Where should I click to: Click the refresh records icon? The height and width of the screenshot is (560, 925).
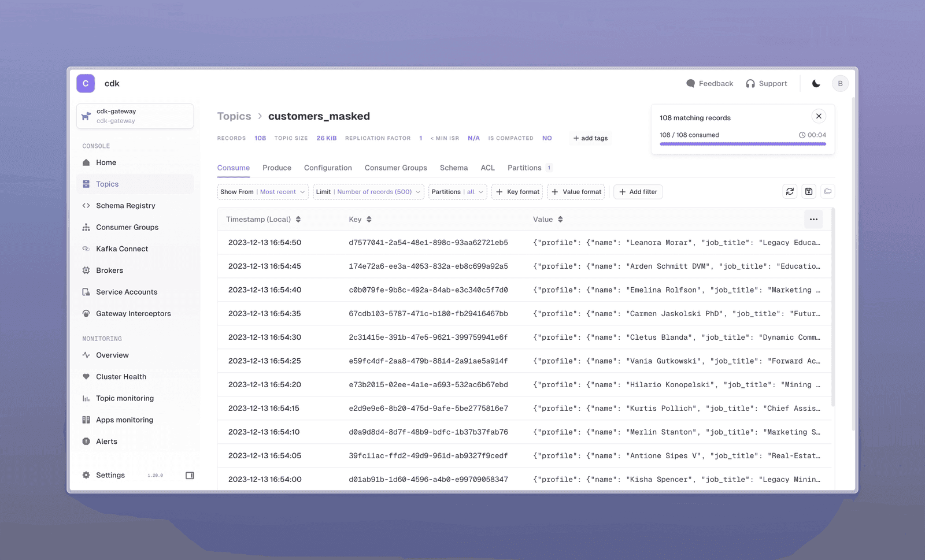[790, 191]
